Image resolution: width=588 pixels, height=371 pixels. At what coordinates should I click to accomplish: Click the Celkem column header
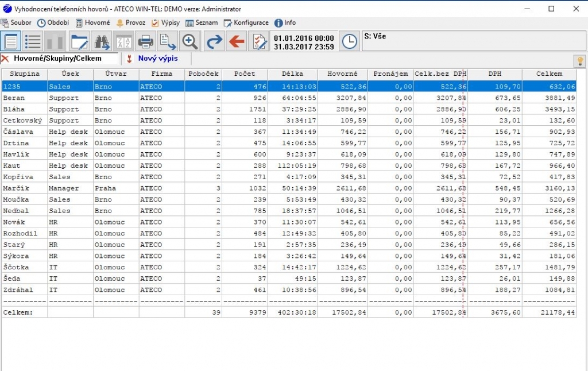pyautogui.click(x=550, y=74)
